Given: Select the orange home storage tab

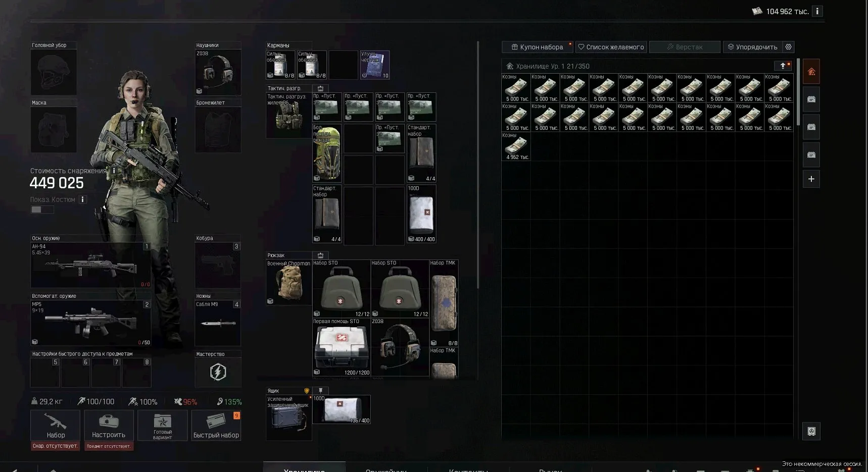Looking at the screenshot, I should [x=811, y=72].
